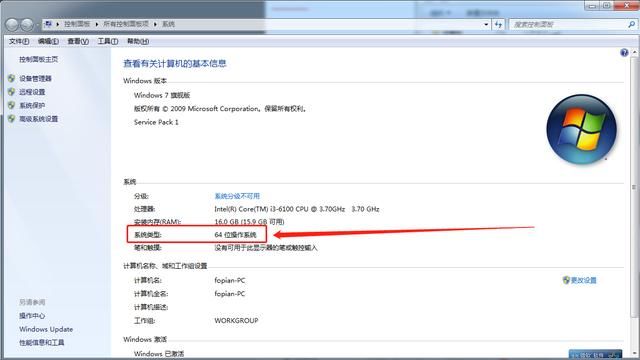Click the 查看有关计算机的基本信息 heading
The image size is (640, 360).
pos(175,63)
